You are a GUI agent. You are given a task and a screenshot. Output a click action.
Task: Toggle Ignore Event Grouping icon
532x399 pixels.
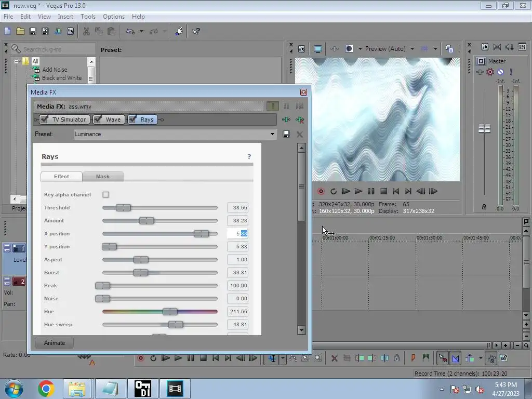[x=504, y=358]
